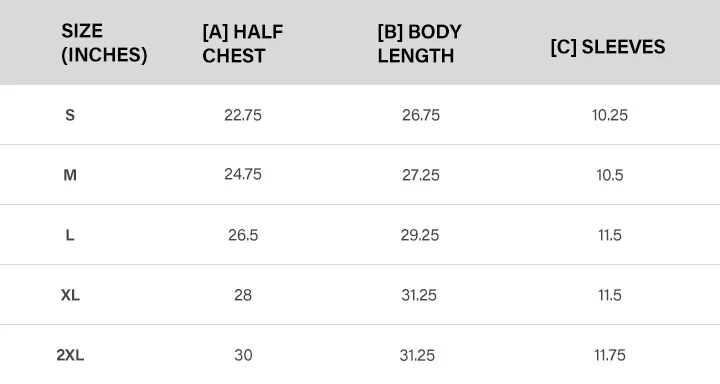Click body length value 29.25

(x=420, y=235)
